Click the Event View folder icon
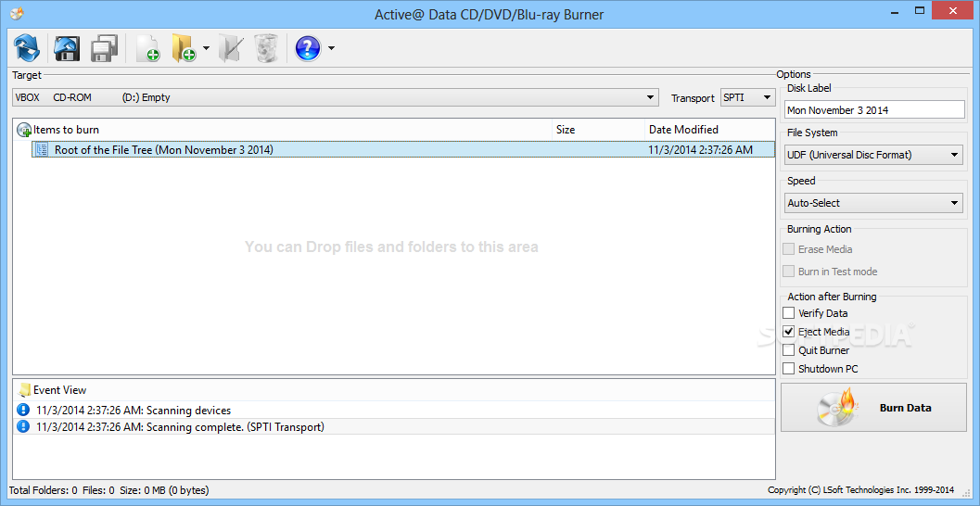980x506 pixels. click(x=25, y=390)
